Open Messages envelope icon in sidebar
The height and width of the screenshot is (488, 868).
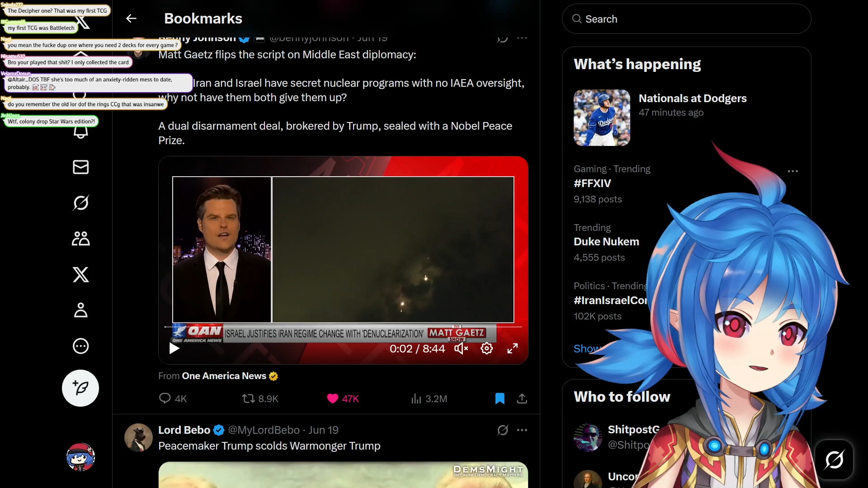[80, 167]
